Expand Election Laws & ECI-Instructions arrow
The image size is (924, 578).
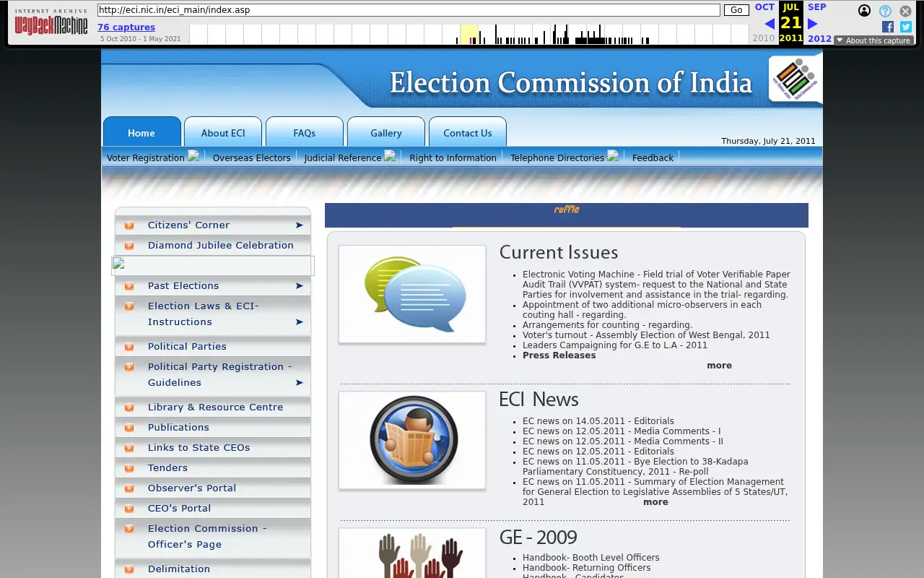click(299, 322)
